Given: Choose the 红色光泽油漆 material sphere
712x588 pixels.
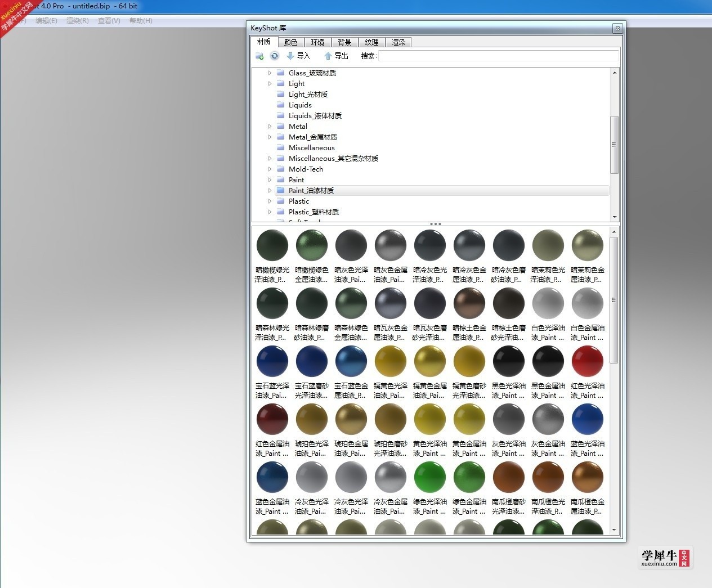Looking at the screenshot, I should pos(588,361).
